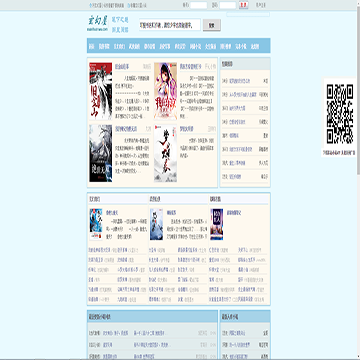Click the small dark city-skyline cover in third category column
Image resolution: width=360 pixels, height=360 pixels.
[217, 224]
